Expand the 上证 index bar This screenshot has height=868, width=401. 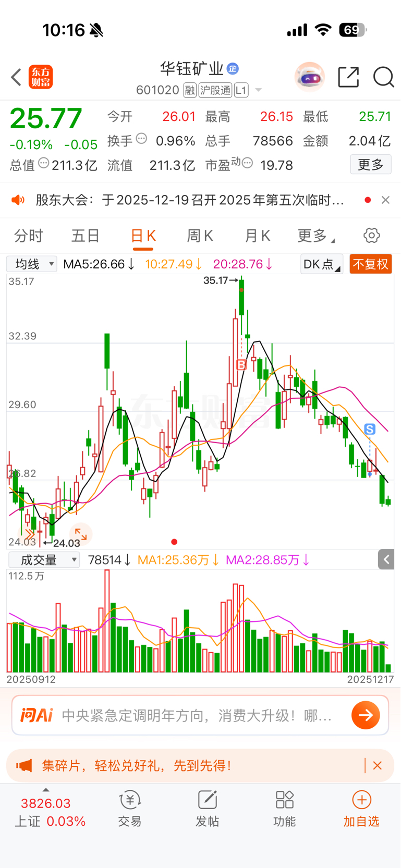point(46,790)
